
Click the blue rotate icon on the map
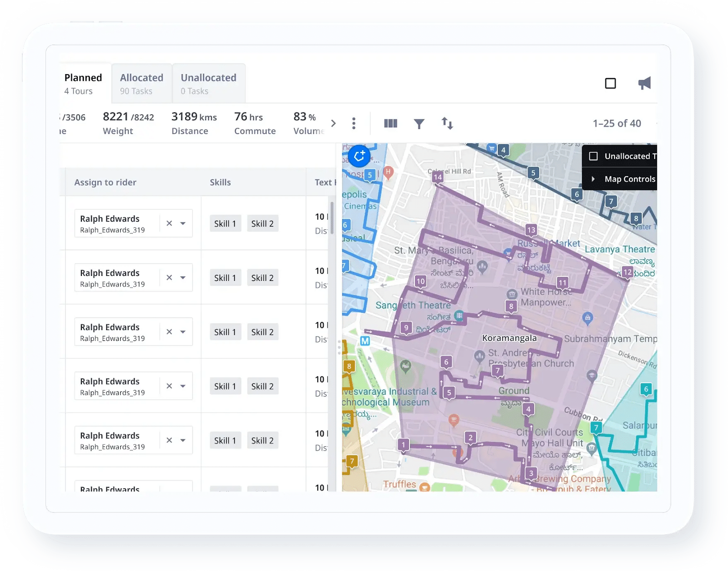point(359,156)
